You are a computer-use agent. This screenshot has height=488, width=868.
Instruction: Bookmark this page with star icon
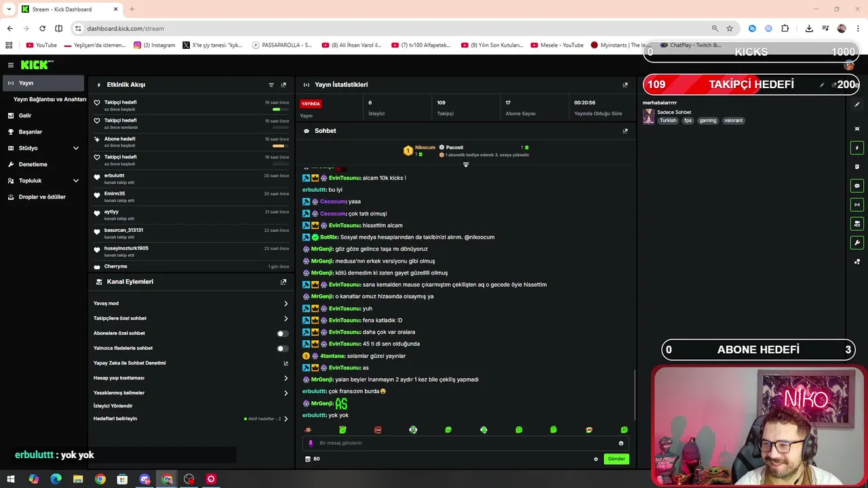coord(730,28)
